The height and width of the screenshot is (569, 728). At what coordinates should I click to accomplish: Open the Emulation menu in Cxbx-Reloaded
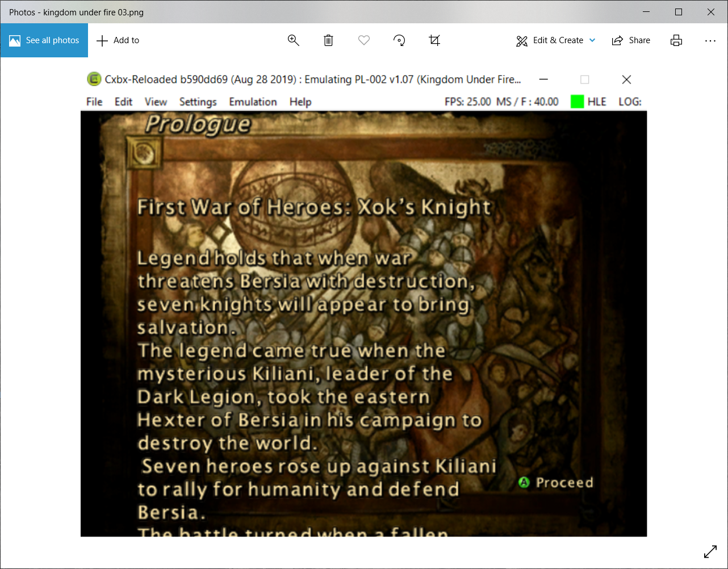pyautogui.click(x=253, y=102)
